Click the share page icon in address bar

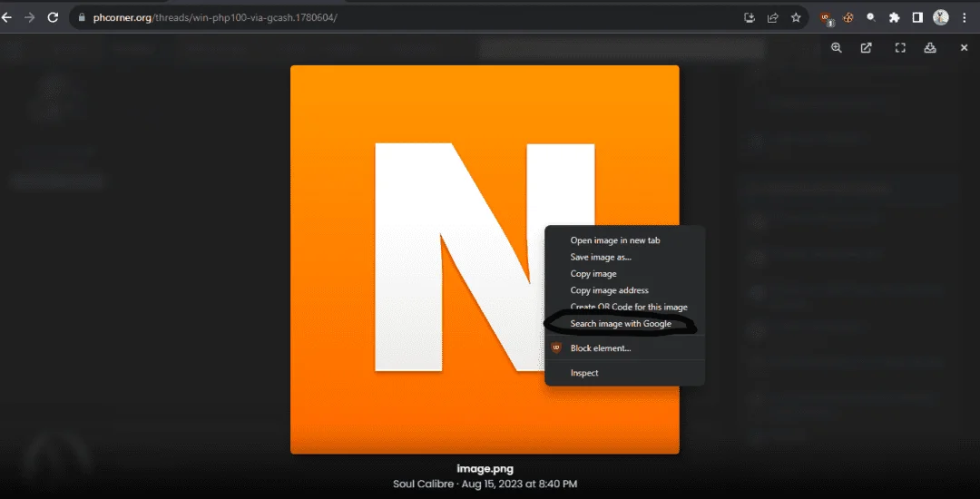click(773, 17)
